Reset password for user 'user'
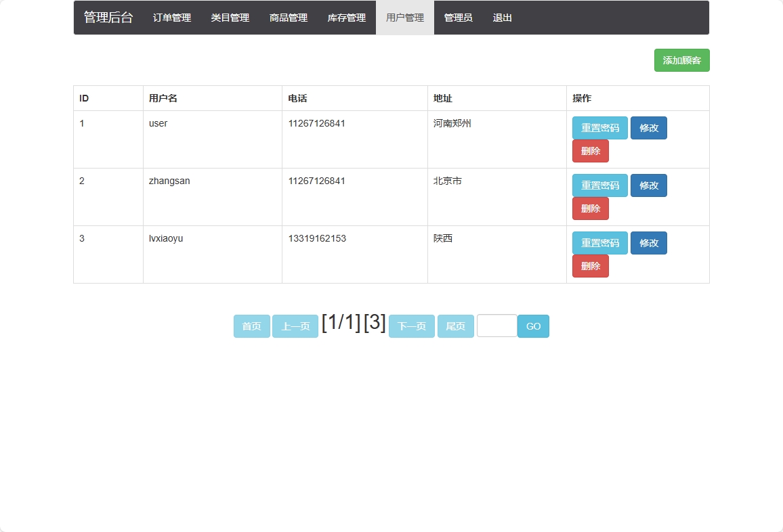 tap(599, 127)
